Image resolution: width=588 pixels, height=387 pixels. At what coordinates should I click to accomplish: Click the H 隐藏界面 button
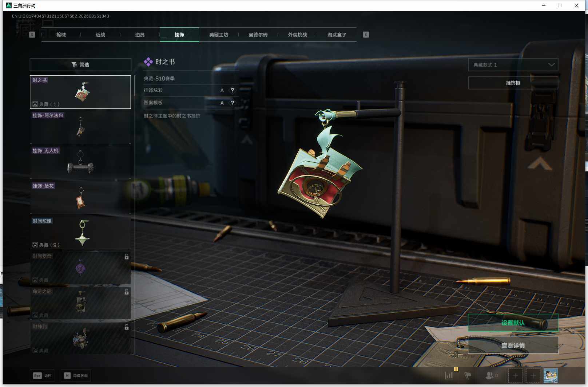pos(76,376)
